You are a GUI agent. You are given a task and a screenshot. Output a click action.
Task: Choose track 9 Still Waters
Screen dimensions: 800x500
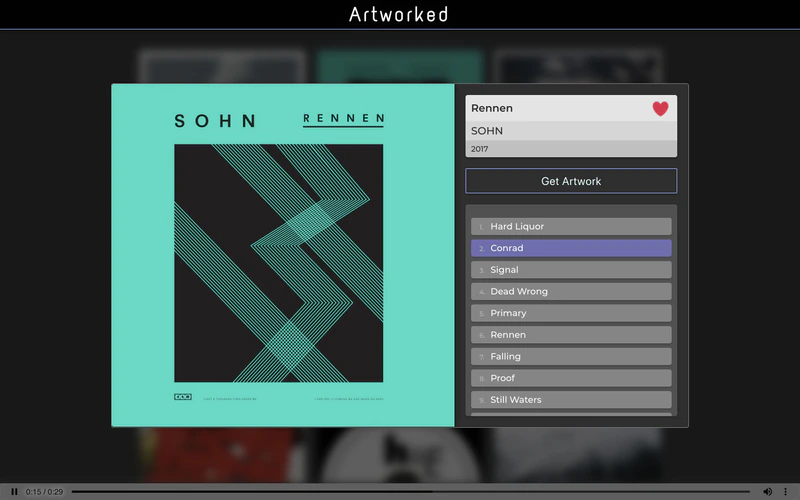click(x=571, y=400)
